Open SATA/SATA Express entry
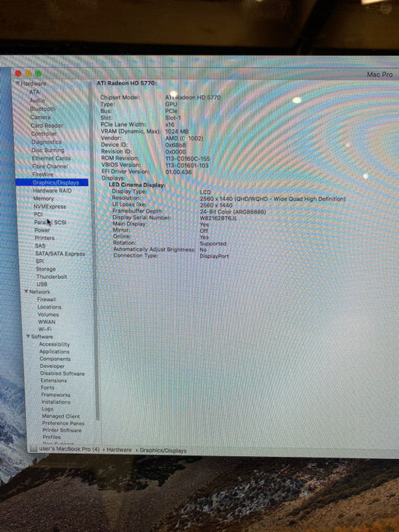The height and width of the screenshot is (532, 399). pos(60,253)
